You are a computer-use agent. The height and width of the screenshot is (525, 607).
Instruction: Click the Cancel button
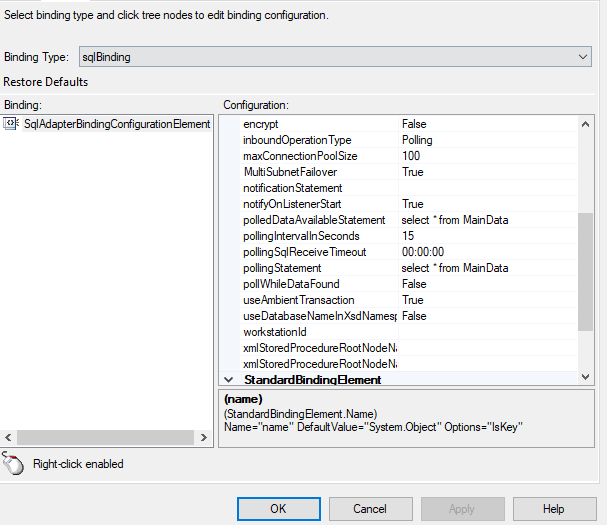click(370, 509)
